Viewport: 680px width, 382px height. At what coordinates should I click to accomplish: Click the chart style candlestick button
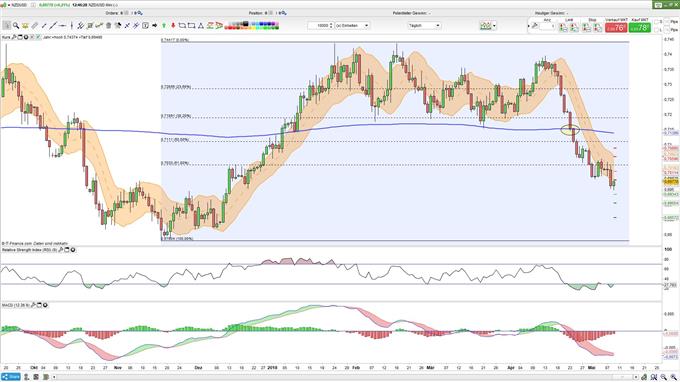coord(485,26)
